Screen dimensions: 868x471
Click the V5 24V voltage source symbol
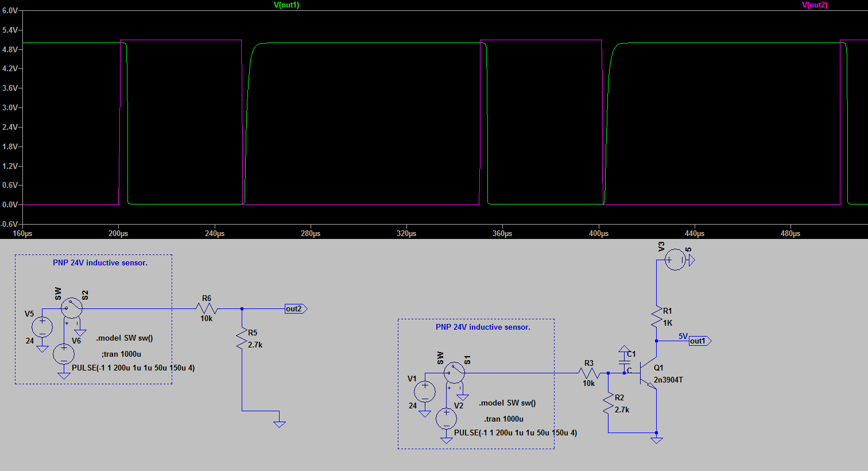click(x=42, y=327)
